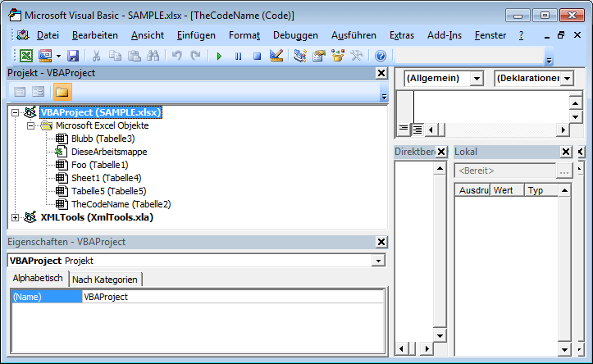This screenshot has width=593, height=364.
Task: Stop execution with Reset button
Action: (x=258, y=57)
